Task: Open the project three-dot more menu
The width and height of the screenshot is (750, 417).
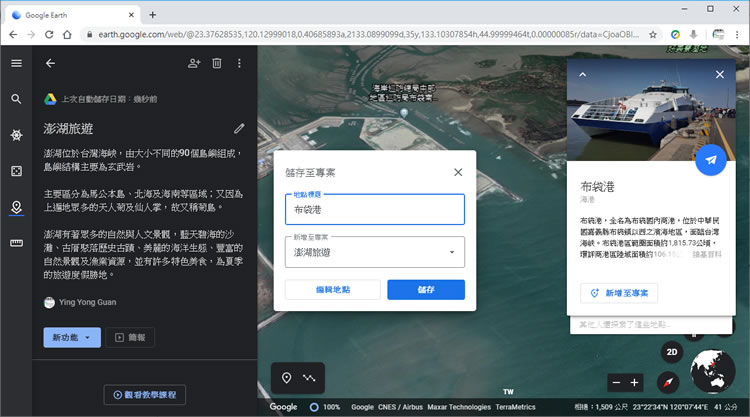Action: click(239, 63)
